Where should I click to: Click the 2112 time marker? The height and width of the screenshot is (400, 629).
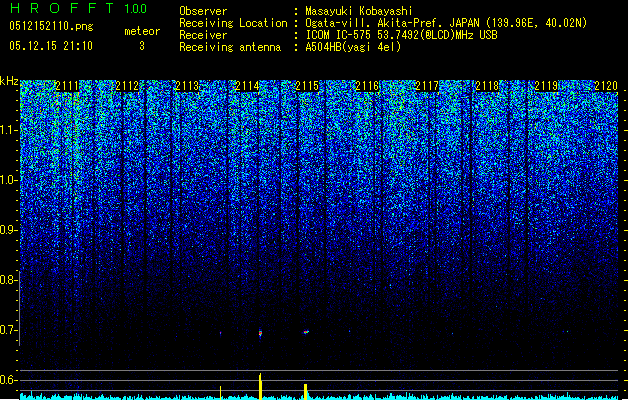click(127, 86)
